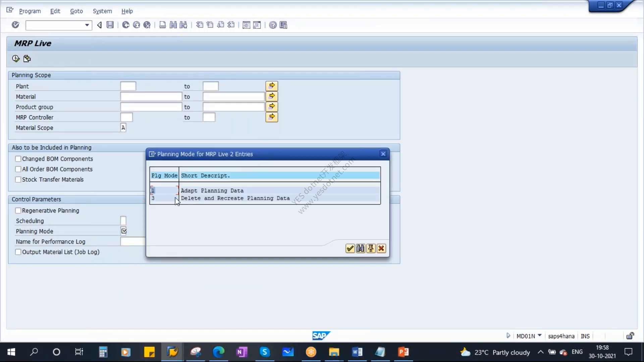Open PowerPoint from the taskbar
The width and height of the screenshot is (644, 362).
pyautogui.click(x=404, y=352)
